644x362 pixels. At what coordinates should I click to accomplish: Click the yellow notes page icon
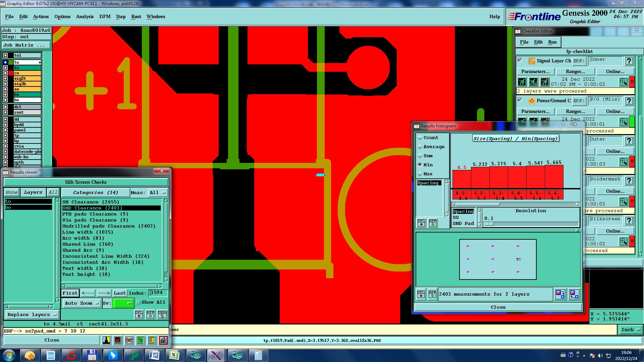tap(152, 340)
